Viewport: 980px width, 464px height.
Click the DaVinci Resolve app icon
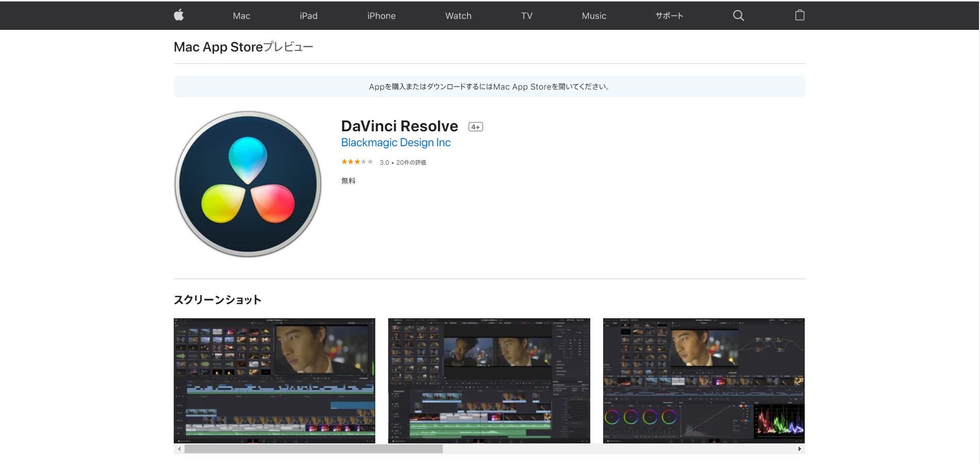click(x=248, y=184)
